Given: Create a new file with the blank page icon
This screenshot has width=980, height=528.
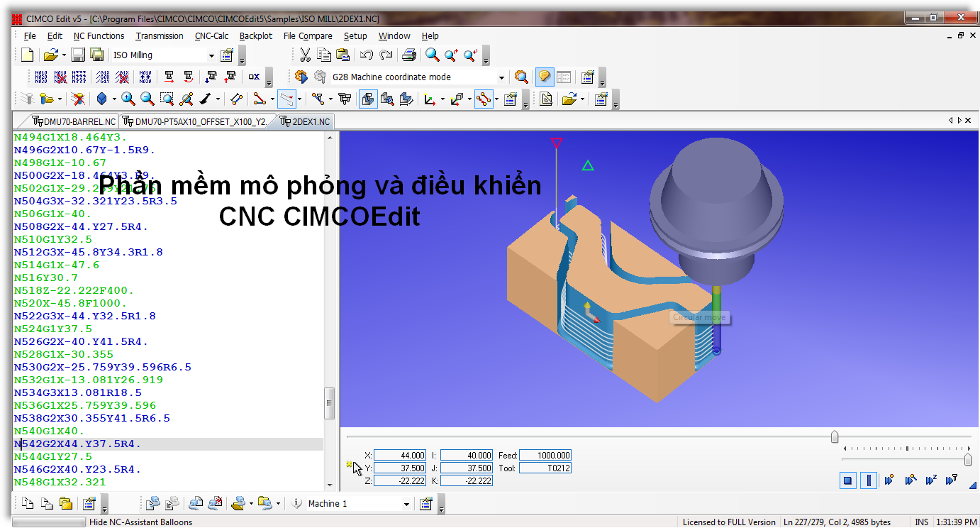Looking at the screenshot, I should coord(27,55).
